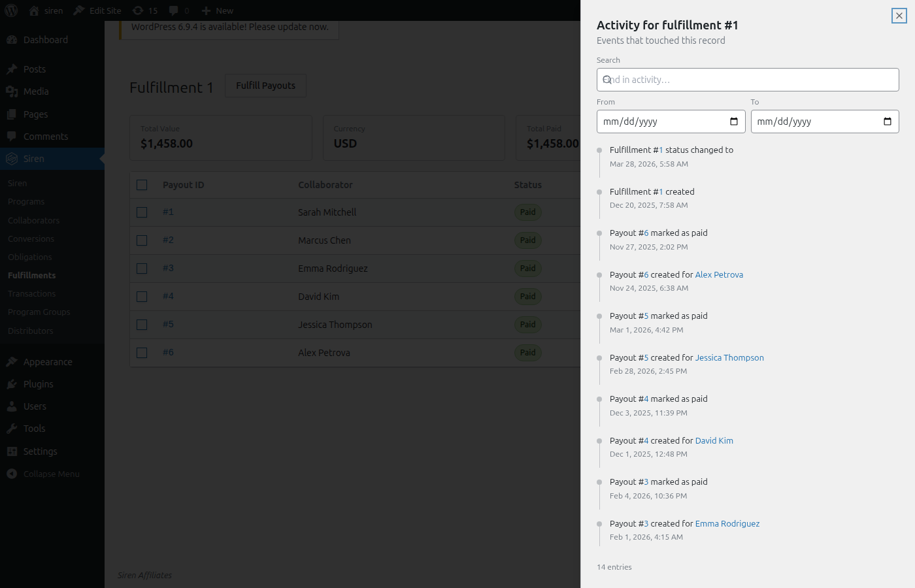Check the select-all checkbox in the payout table header
This screenshot has width=915, height=588.
142,185
